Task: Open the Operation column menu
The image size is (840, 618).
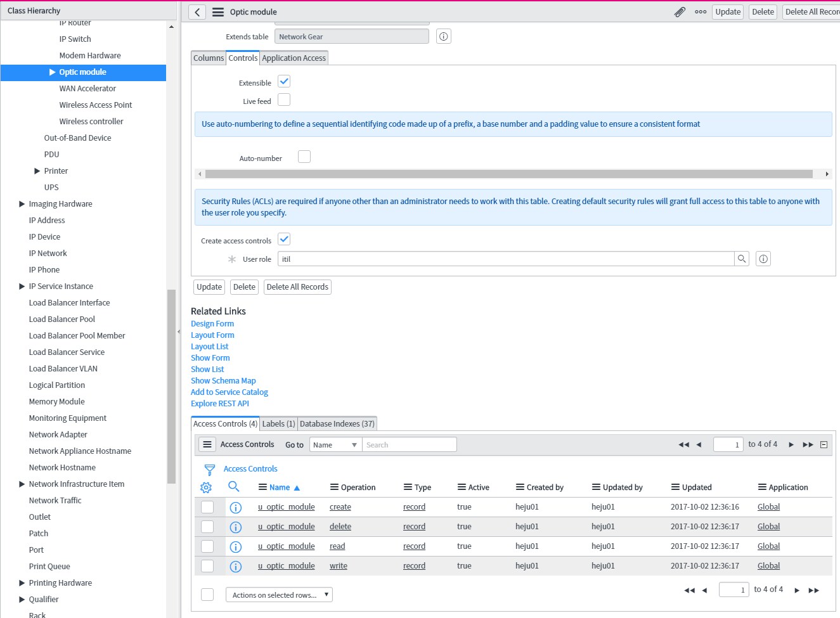Action: [334, 487]
